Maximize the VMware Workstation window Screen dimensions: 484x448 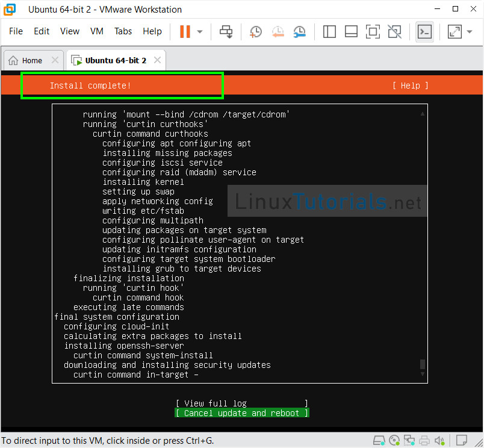(455, 9)
